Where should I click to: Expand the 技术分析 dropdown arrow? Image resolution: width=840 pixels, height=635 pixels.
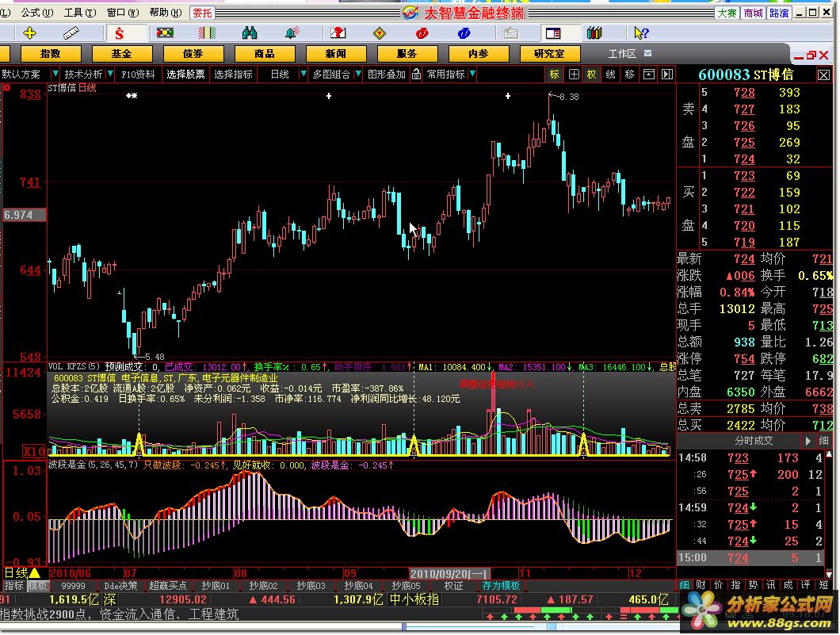[110, 74]
